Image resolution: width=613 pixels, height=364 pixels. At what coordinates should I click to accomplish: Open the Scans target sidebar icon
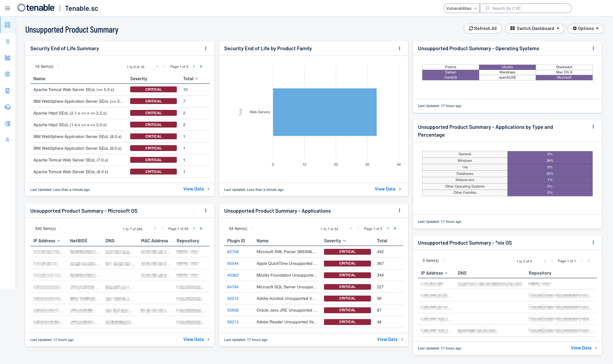(x=8, y=74)
